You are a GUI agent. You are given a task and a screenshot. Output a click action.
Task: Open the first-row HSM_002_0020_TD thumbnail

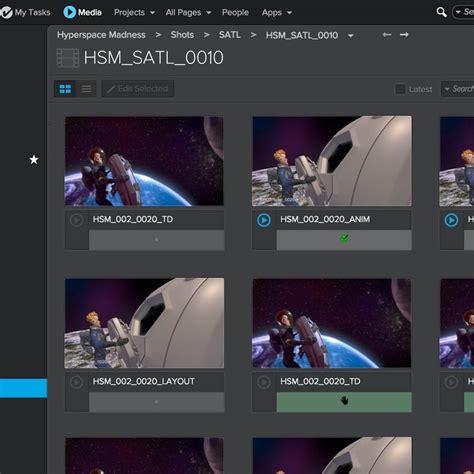(144, 161)
